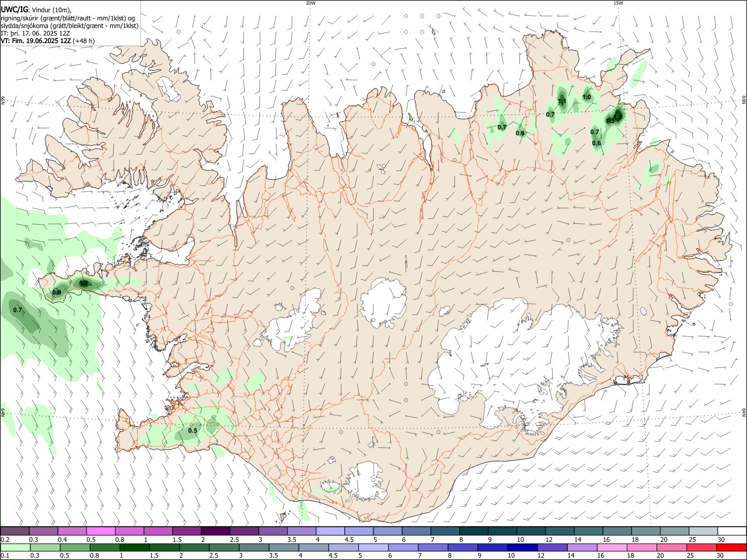This screenshot has height=560, width=747.
Task: Select the 0.5–0.8 medium green swatch, lower scale
Action: pos(75,547)
